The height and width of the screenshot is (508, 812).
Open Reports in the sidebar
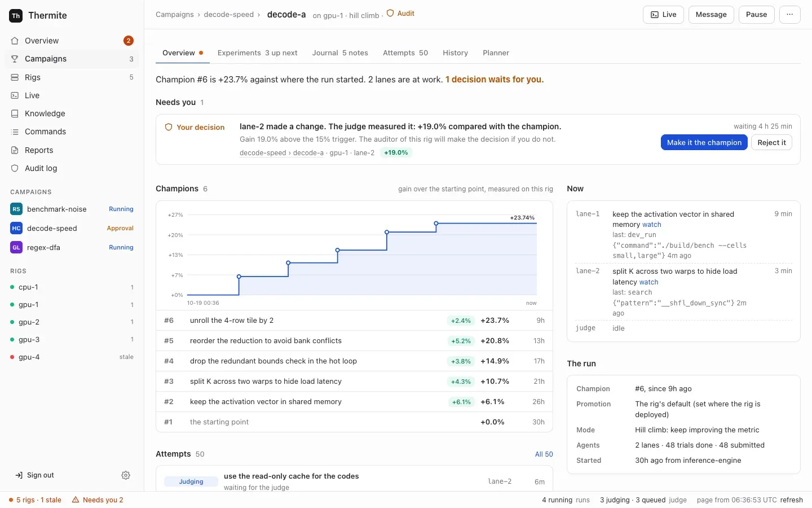pos(72,150)
